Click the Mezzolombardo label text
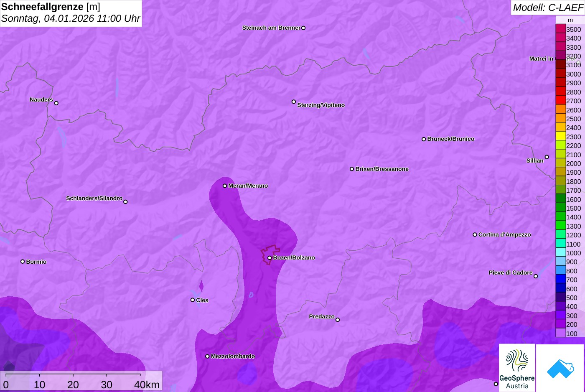The width and height of the screenshot is (585, 392). (x=233, y=356)
